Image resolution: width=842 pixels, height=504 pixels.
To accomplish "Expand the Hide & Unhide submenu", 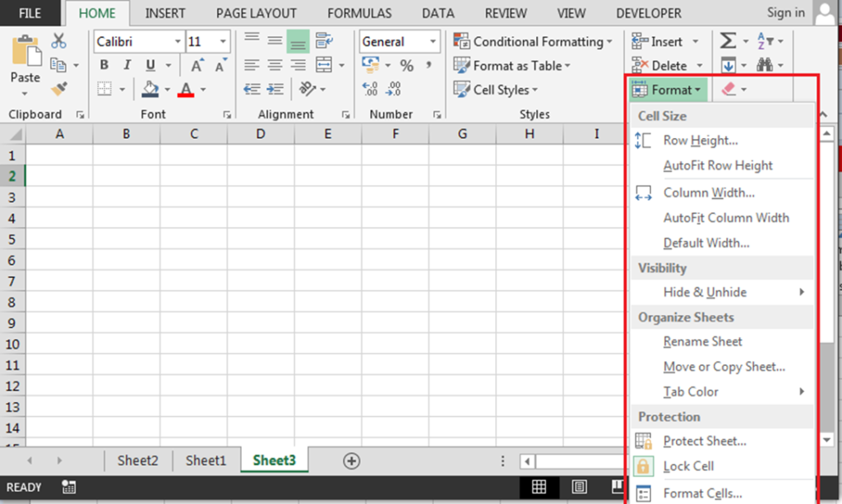I will coord(705,292).
